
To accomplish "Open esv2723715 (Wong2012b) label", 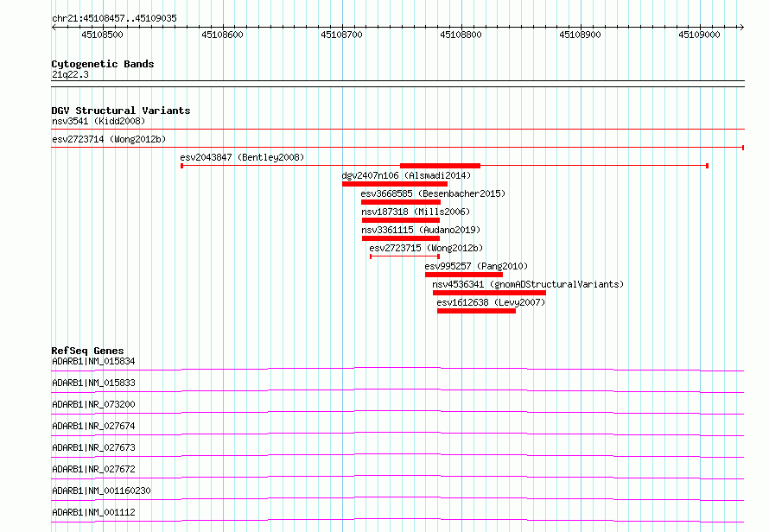I will point(426,248).
